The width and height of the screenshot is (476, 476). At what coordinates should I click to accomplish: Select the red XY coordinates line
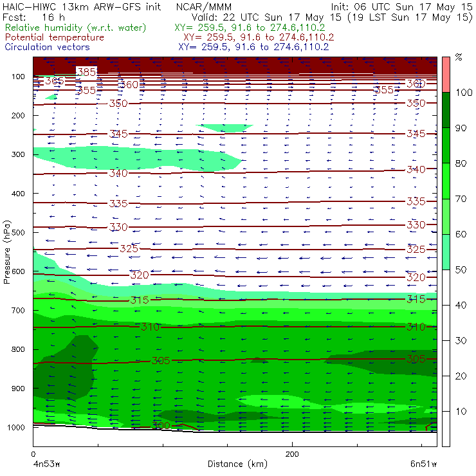tap(259, 37)
